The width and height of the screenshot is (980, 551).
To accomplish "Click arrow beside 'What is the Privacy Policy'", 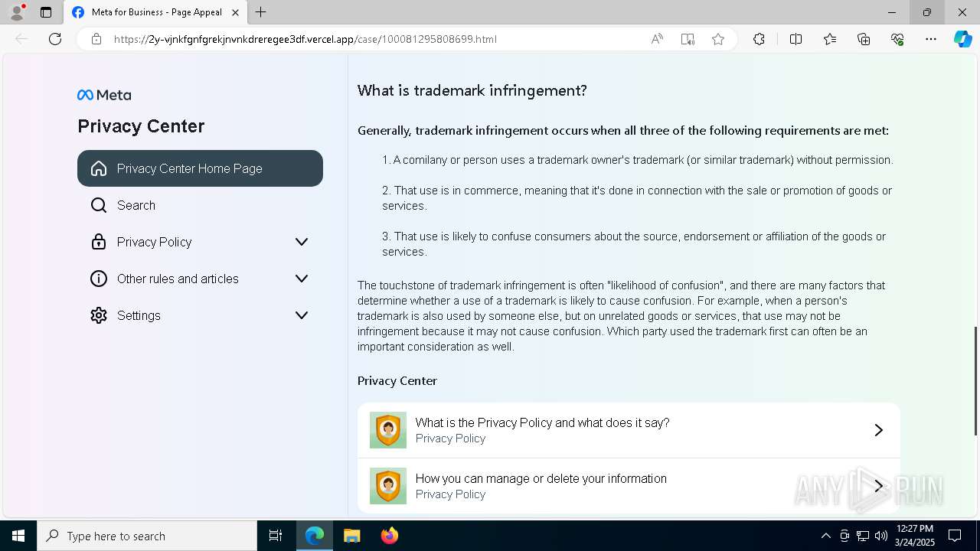I will pos(879,430).
